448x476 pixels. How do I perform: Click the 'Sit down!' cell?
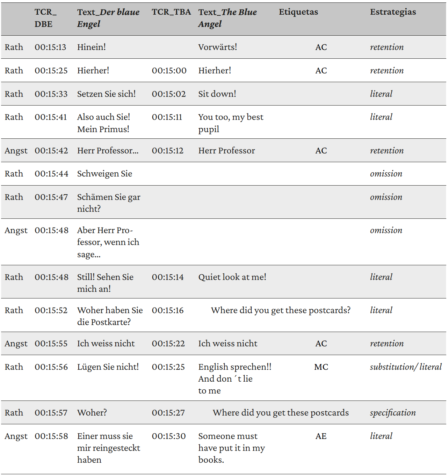(217, 94)
